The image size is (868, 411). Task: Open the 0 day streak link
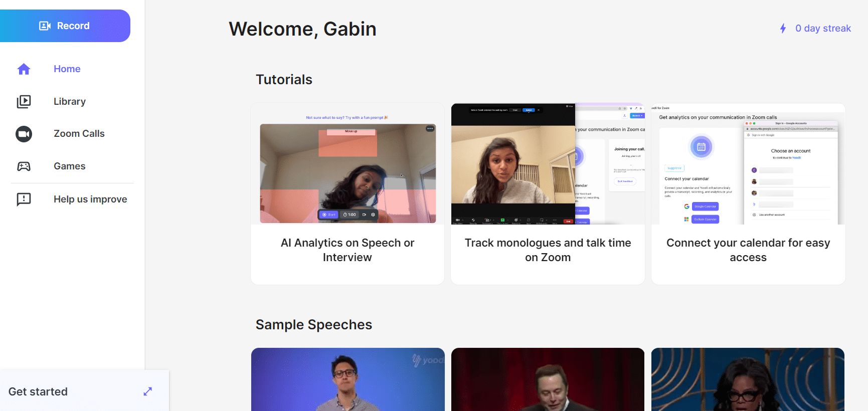[x=823, y=29]
